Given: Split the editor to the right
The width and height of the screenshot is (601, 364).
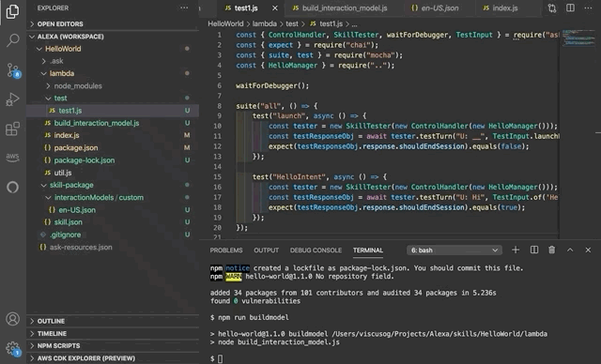Looking at the screenshot, I should click(570, 8).
